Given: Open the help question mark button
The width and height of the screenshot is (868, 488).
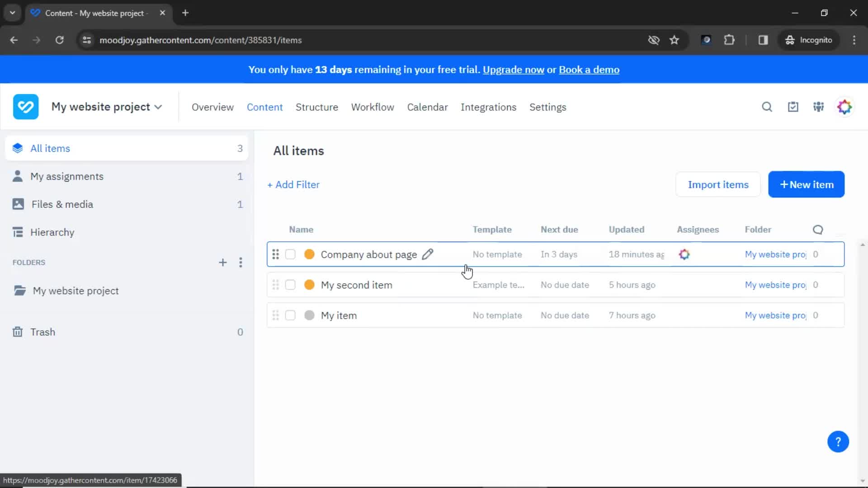Looking at the screenshot, I should pos(838,441).
